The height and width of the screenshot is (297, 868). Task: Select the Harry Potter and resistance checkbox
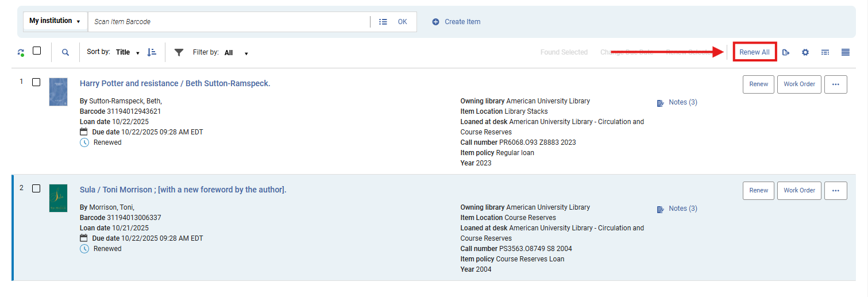[x=36, y=82]
